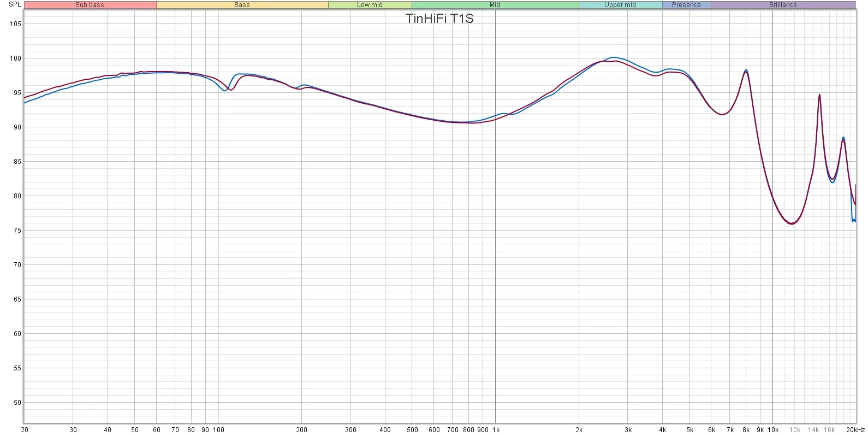Image resolution: width=868 pixels, height=436 pixels.
Task: Click the 8k frequency axis label
Action: click(x=746, y=430)
